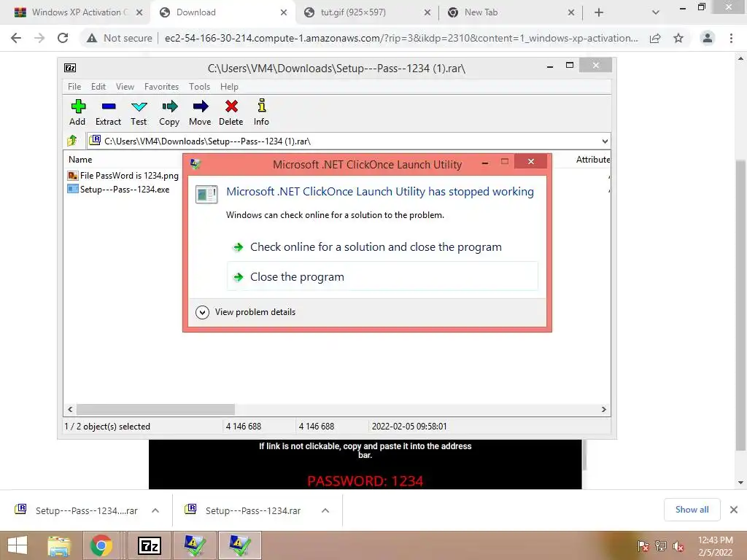
Task: Click muted volume icon in tray
Action: pos(678,546)
